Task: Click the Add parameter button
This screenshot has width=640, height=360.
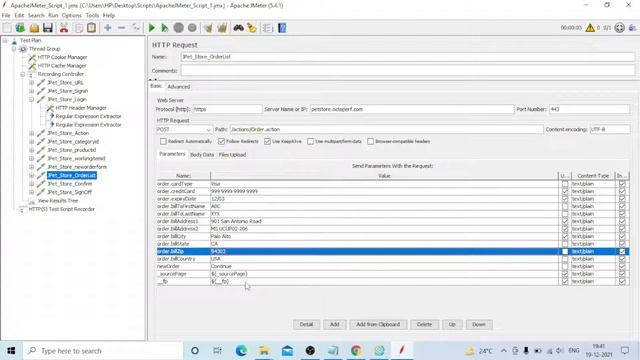Action: coord(335,324)
